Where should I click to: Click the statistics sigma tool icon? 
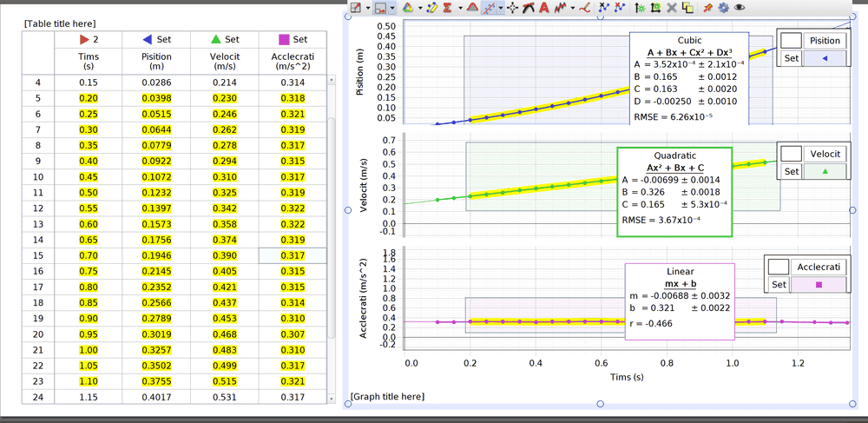447,8
